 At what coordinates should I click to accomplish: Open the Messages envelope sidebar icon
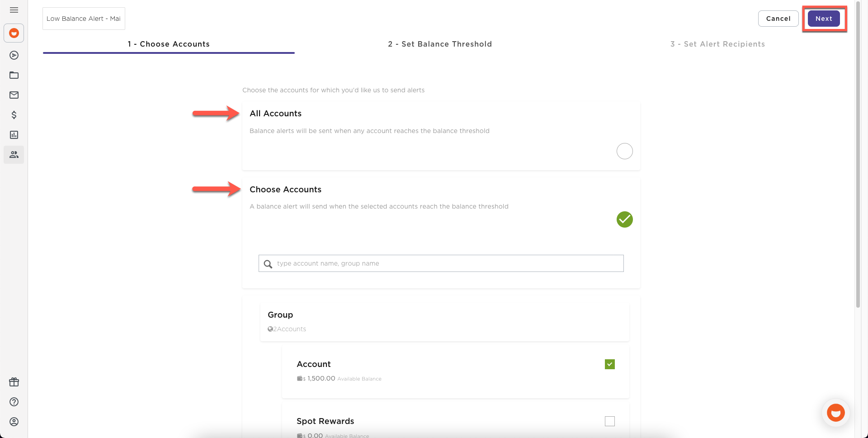click(x=14, y=95)
